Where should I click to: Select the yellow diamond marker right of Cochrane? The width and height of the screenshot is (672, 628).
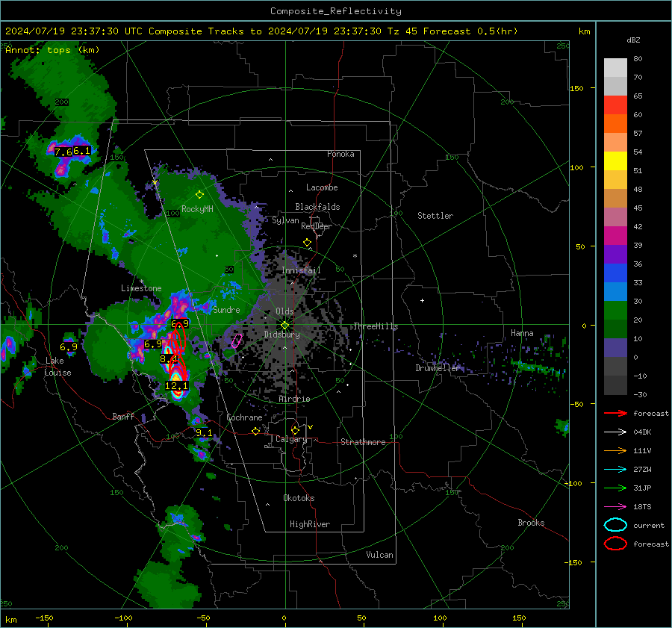[x=256, y=431]
